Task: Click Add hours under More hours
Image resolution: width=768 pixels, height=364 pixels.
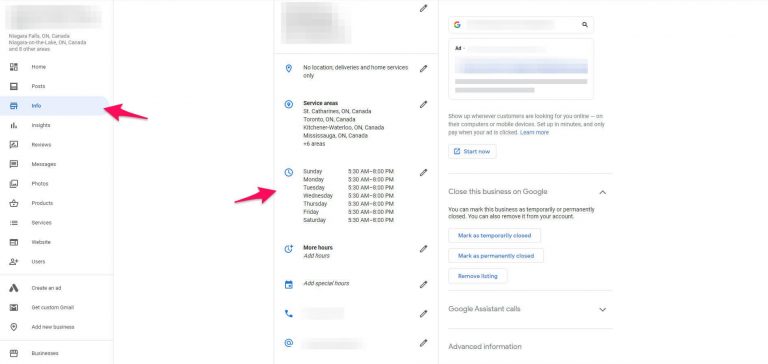Action: [x=316, y=256]
